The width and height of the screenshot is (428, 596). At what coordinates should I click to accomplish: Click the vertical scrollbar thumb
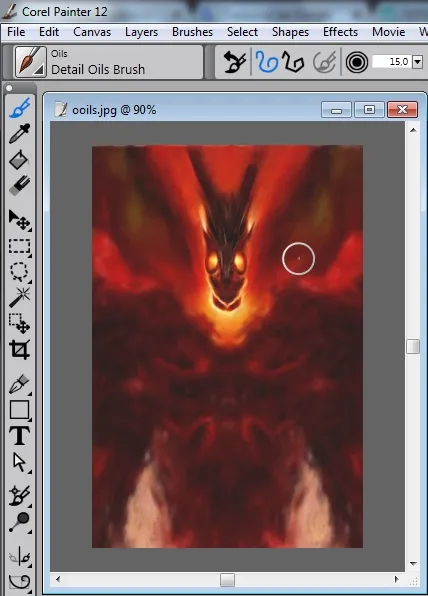413,346
